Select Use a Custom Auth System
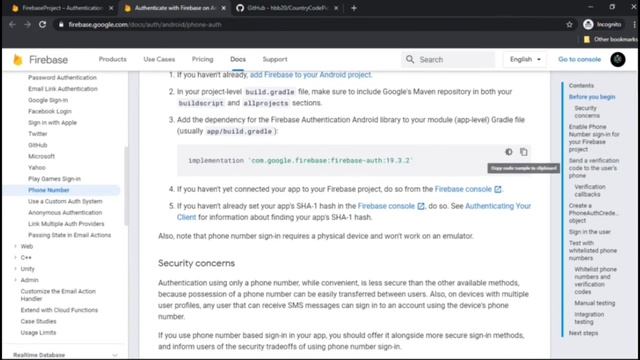640x360 pixels. click(x=65, y=201)
